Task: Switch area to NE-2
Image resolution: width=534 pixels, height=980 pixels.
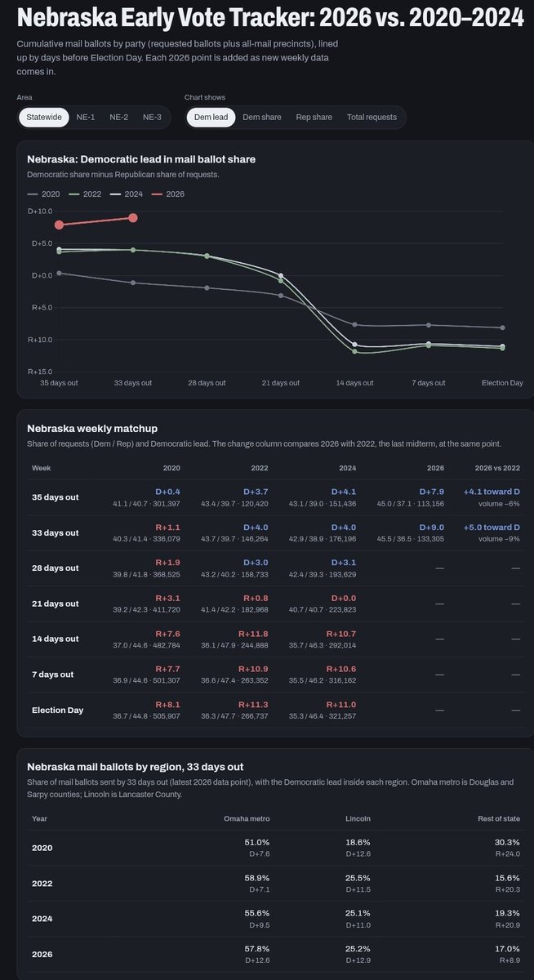Action: [119, 118]
